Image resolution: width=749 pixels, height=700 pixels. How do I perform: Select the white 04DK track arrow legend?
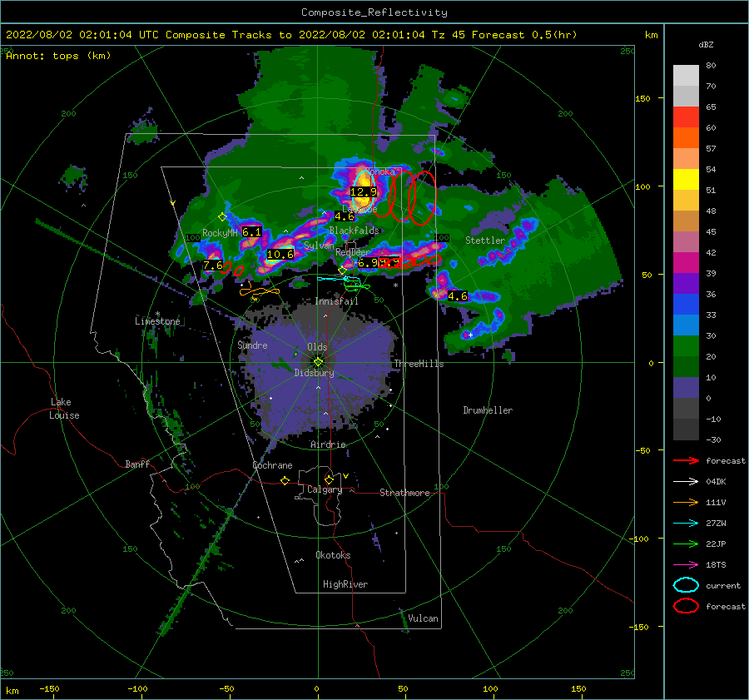(x=686, y=481)
